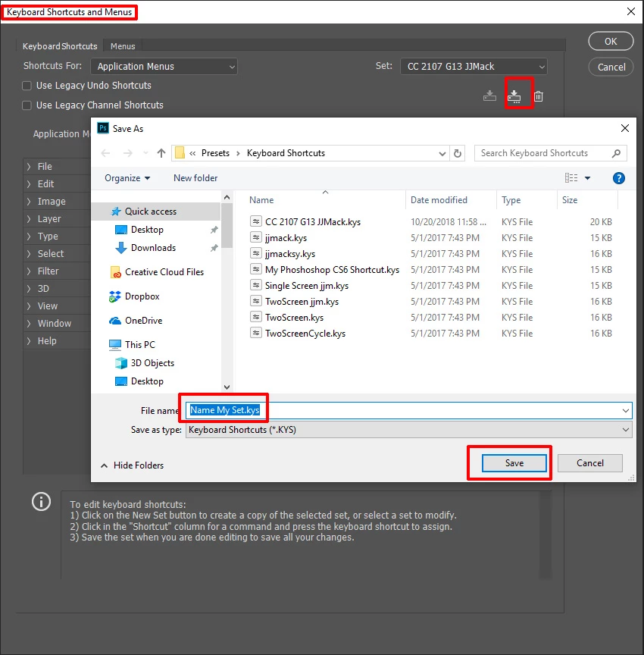This screenshot has width=644, height=655.
Task: Expand File menu shortcuts group
Action: point(29,167)
